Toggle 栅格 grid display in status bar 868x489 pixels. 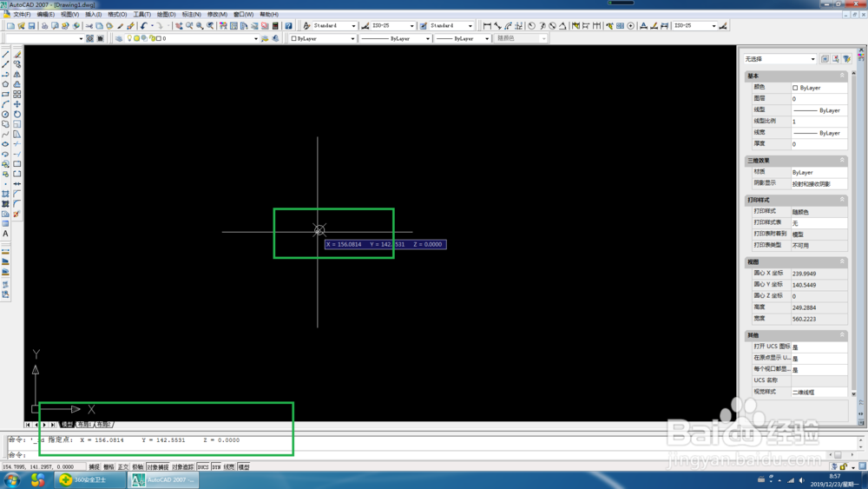(x=109, y=467)
